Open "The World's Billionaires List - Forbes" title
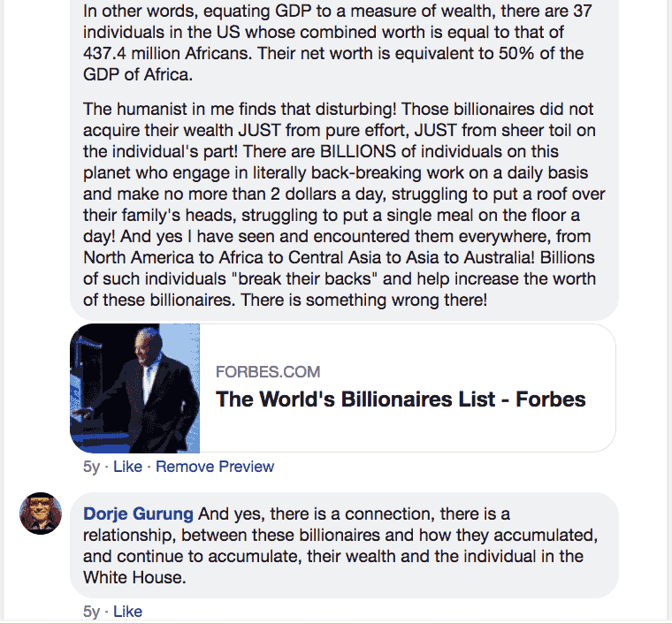 [401, 400]
